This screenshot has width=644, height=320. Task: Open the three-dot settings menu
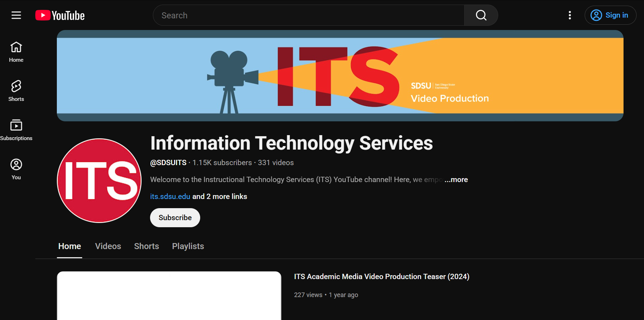570,15
